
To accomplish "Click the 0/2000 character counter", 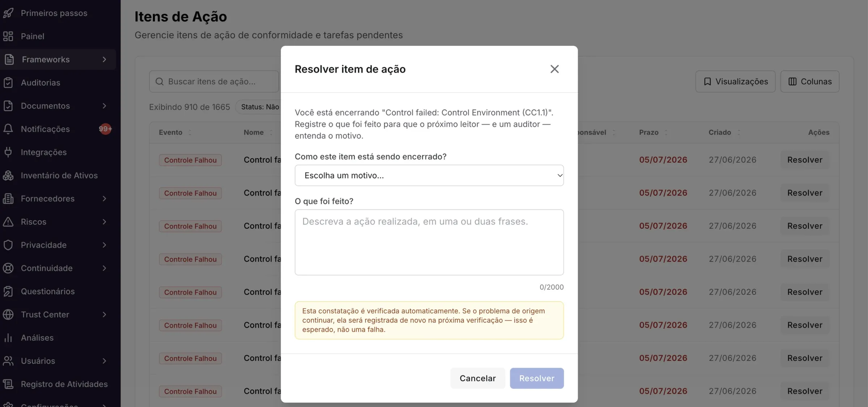I will tap(551, 287).
